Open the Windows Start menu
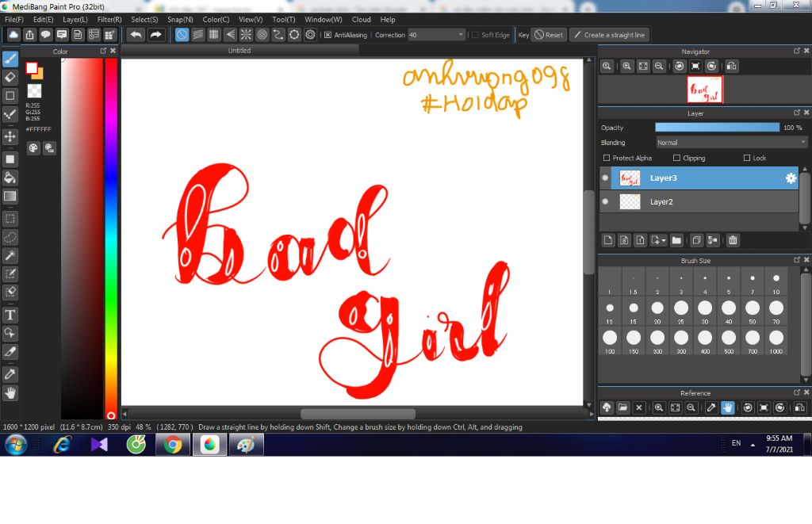The width and height of the screenshot is (812, 524). (16, 445)
